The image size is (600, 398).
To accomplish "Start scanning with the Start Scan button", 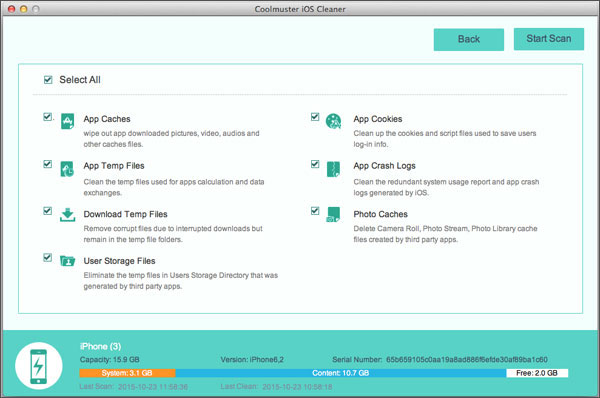I will pos(549,39).
